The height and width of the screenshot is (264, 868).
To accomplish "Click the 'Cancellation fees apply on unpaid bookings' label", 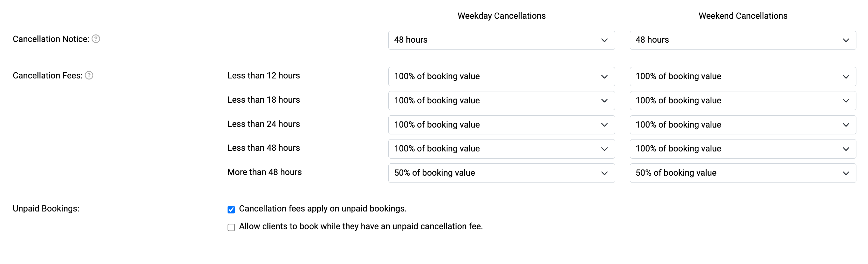I will coord(323,209).
